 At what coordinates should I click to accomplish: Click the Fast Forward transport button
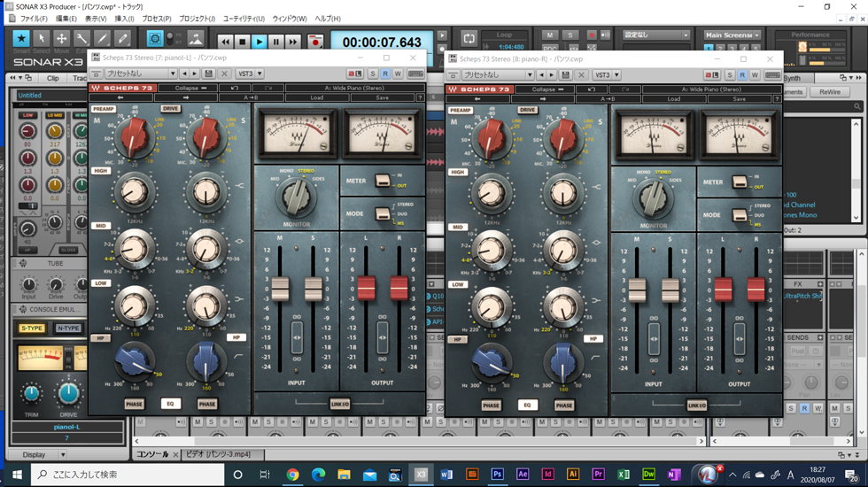pos(293,42)
